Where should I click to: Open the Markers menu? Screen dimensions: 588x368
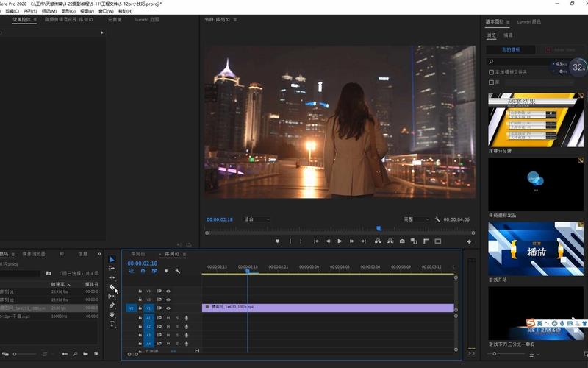[49, 11]
